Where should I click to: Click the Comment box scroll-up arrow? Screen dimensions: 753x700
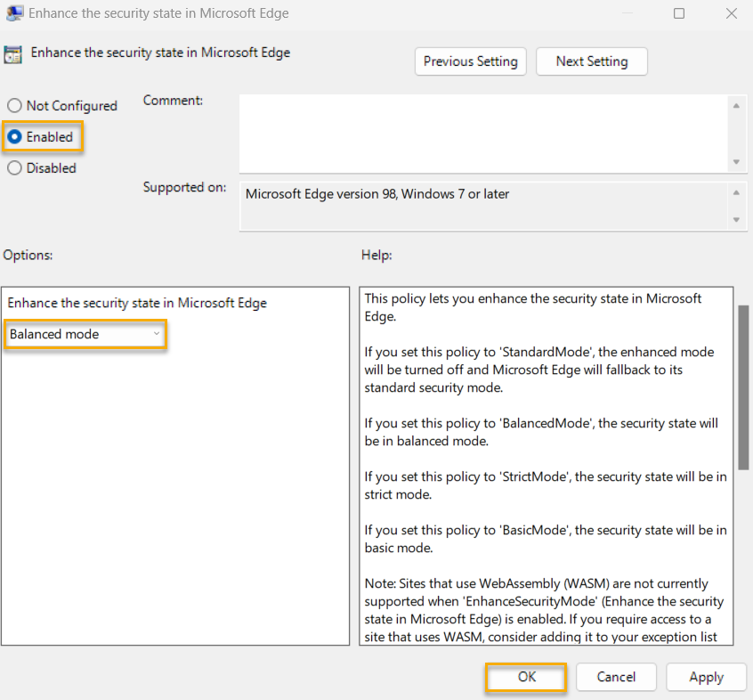click(737, 105)
